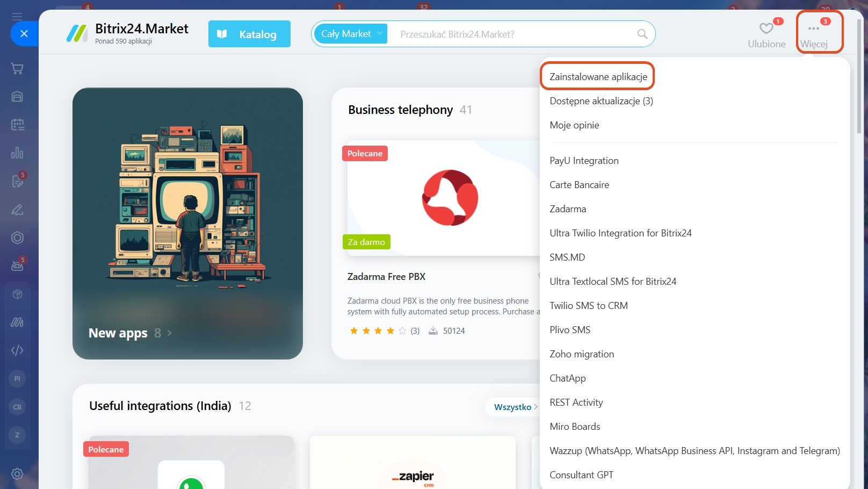This screenshot has width=868, height=489.
Task: Click the Zadarma Free PBX app logo
Action: 450,198
